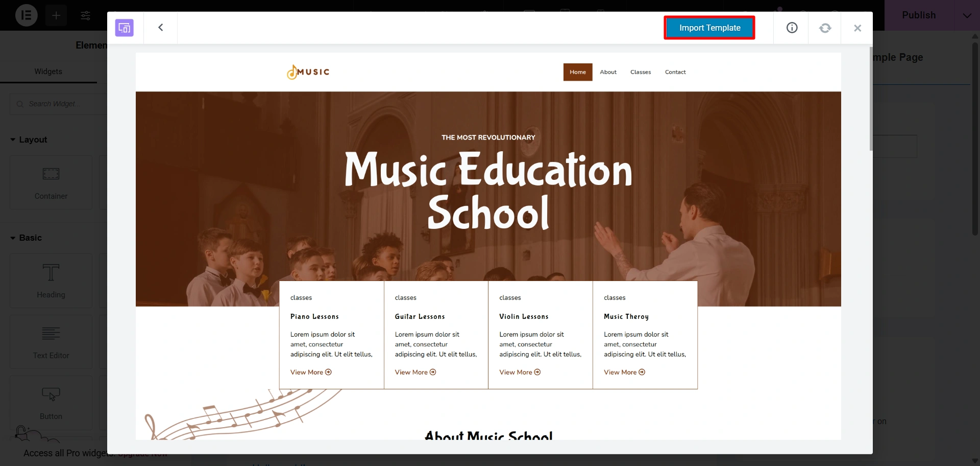Expand the Publish options dropdown arrow
Image resolution: width=980 pixels, height=466 pixels.
click(x=967, y=15)
